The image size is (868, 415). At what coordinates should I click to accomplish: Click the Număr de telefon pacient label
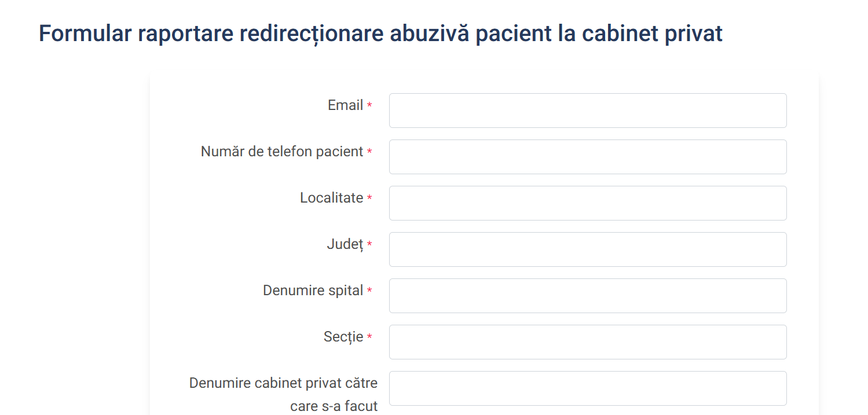click(x=281, y=152)
